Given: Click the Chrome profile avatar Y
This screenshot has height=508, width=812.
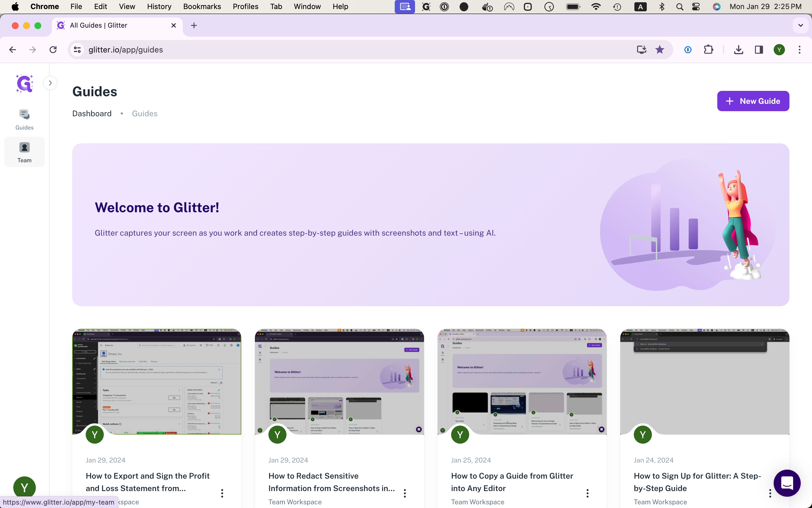Looking at the screenshot, I should pos(779,50).
